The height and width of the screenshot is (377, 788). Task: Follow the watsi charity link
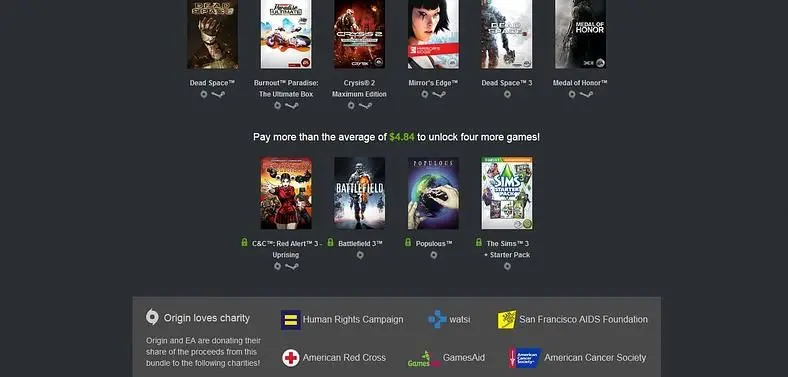click(460, 320)
